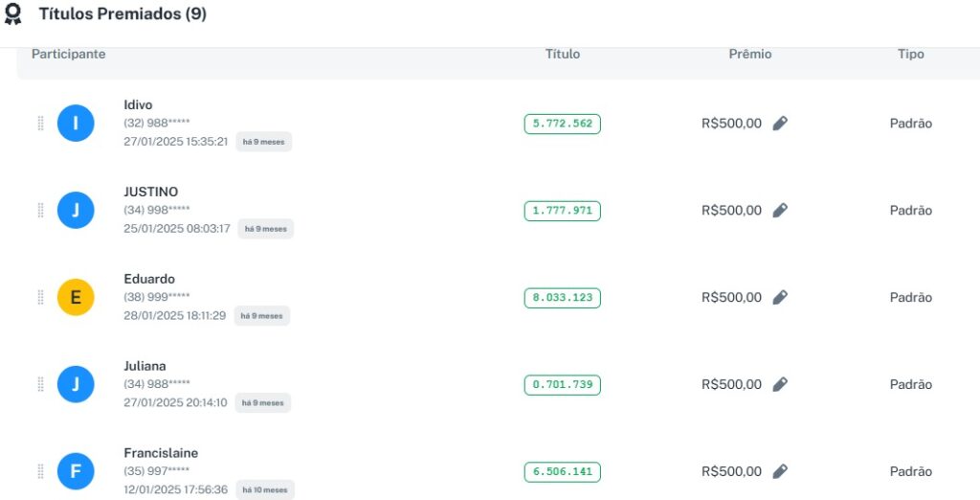Click drag handle in Eduardo's row

pos(40,298)
